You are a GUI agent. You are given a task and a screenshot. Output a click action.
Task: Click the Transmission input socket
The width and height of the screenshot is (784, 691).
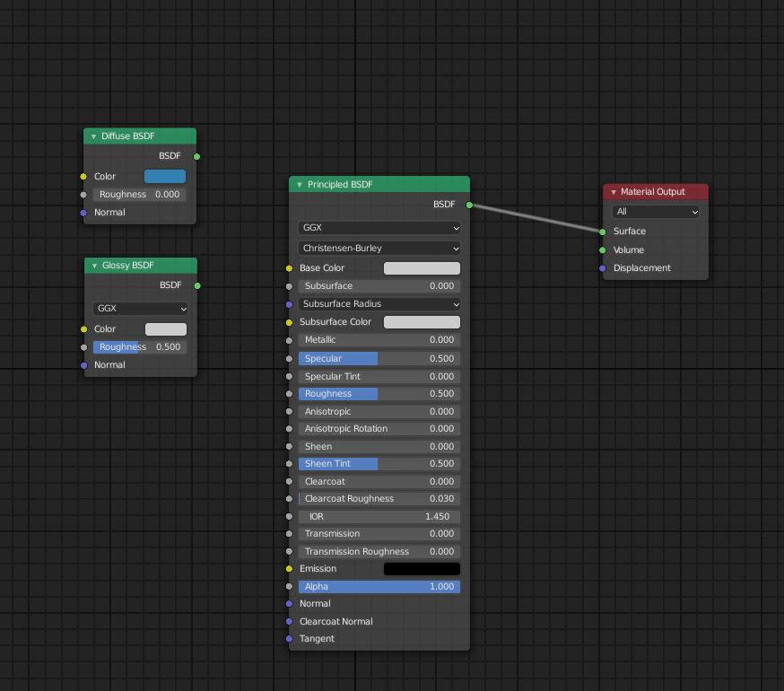click(289, 534)
